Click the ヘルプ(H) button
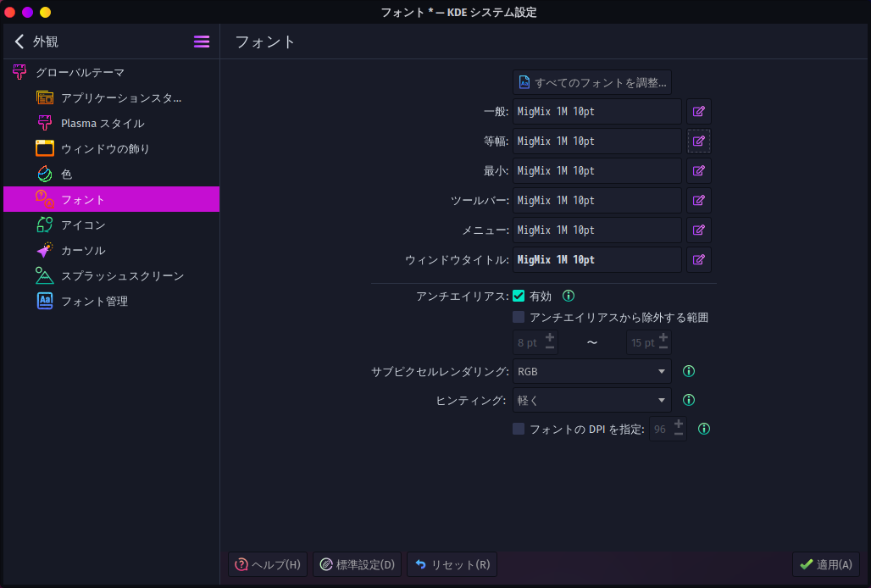Screen dimensions: 871x588 268,564
